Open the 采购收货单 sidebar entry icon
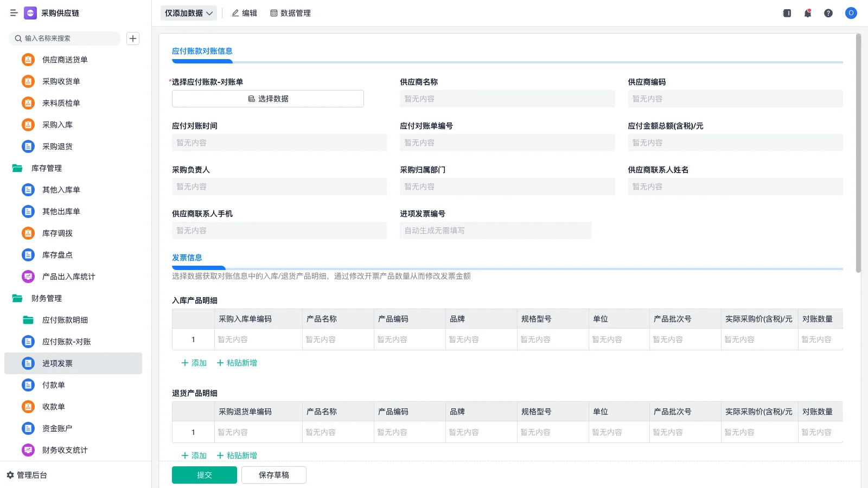 click(x=28, y=81)
